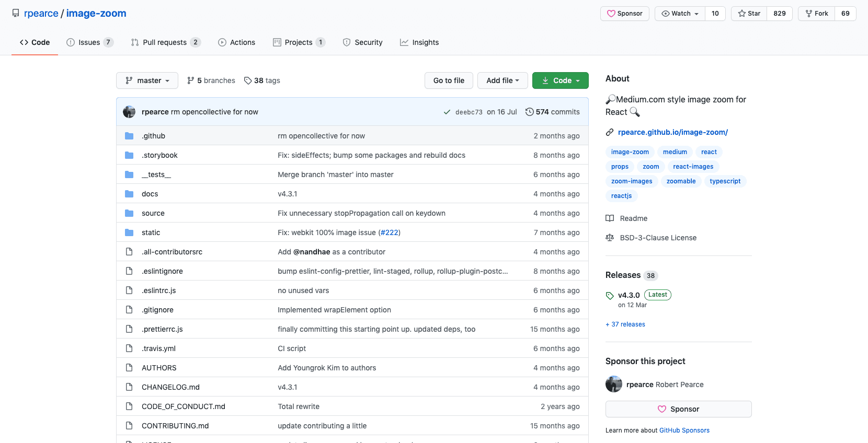The height and width of the screenshot is (443, 868).
Task: Open the image-zoom repository name link
Action: click(x=96, y=13)
